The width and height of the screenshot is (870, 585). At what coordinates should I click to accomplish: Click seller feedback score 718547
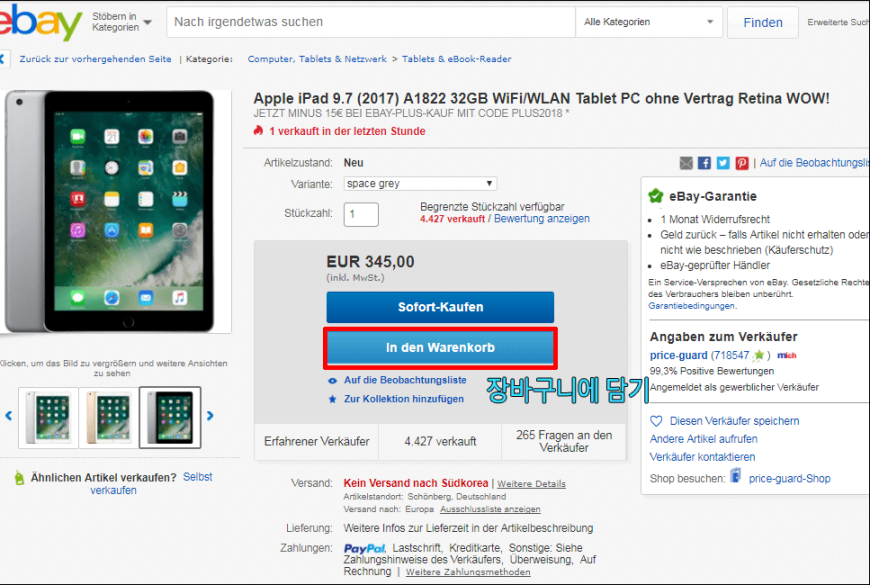tap(730, 355)
